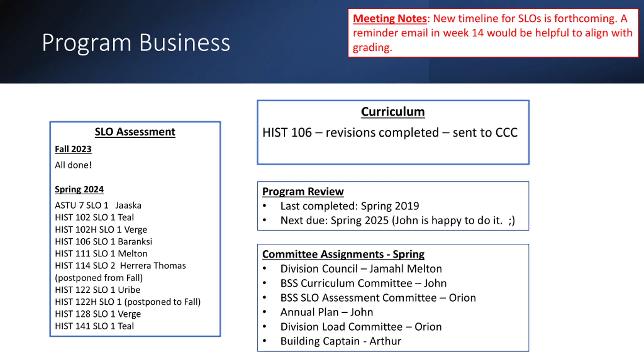Click the BSS SLO Assessment Committee Orion line

pos(378,298)
